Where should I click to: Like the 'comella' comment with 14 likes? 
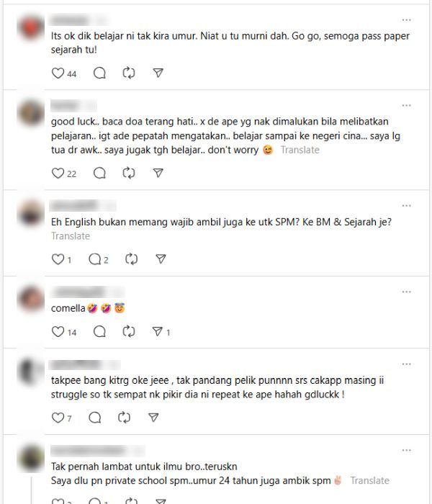pos(58,331)
